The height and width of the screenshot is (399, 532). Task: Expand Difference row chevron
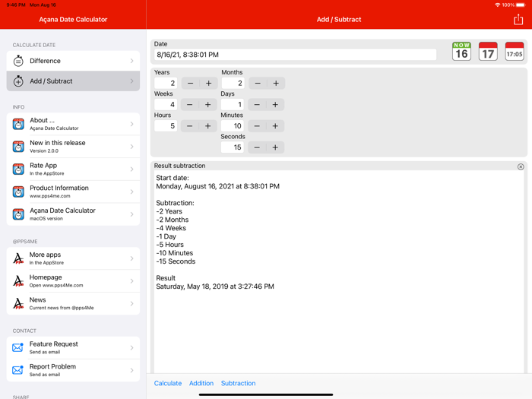point(131,61)
